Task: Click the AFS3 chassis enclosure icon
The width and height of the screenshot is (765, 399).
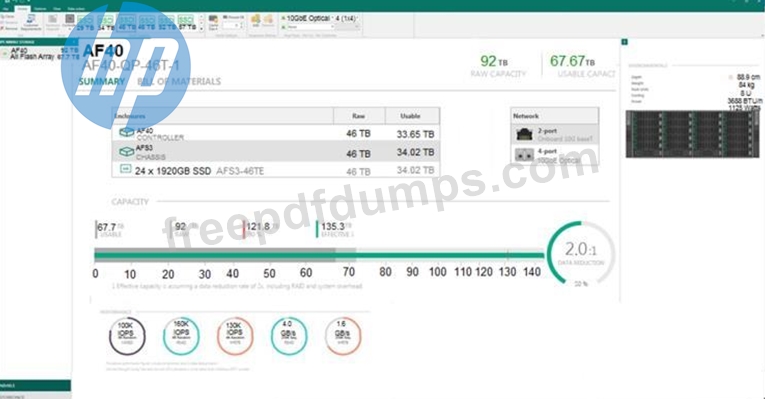Action: click(x=126, y=151)
